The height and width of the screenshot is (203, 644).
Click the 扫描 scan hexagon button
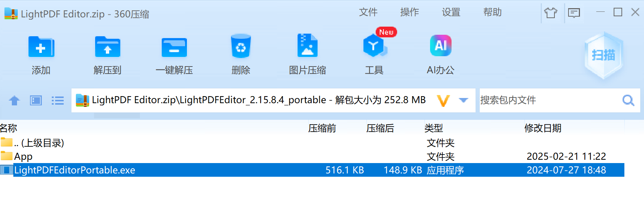(x=604, y=55)
